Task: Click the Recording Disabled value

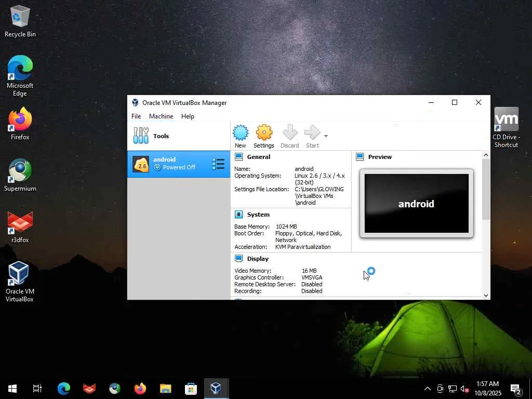Action: click(x=312, y=291)
